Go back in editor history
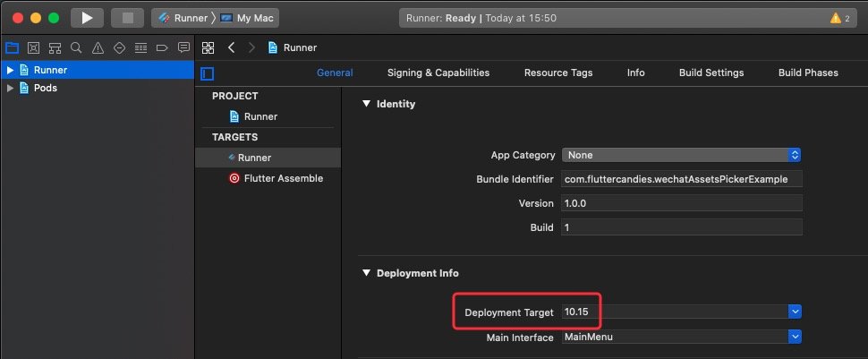Screen dimensions: 868x359 (x=232, y=47)
